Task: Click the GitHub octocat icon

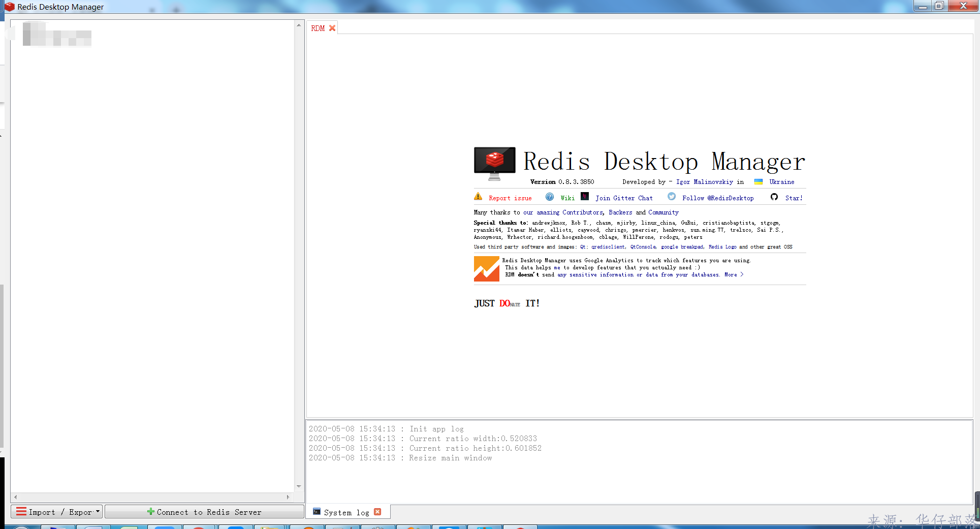Action: point(774,197)
